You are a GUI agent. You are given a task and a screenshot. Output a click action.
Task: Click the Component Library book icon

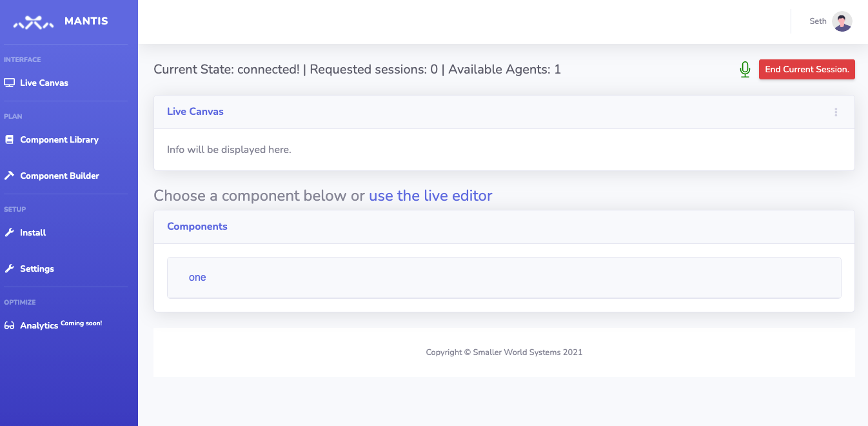[9, 139]
